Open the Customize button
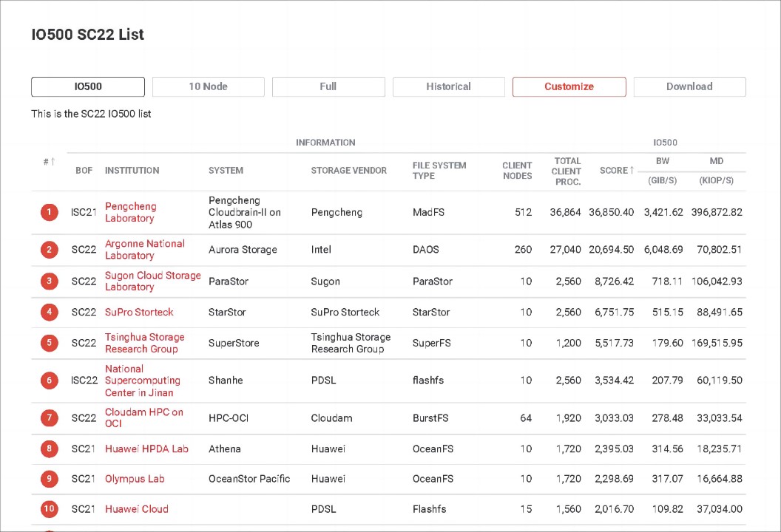 pyautogui.click(x=569, y=86)
